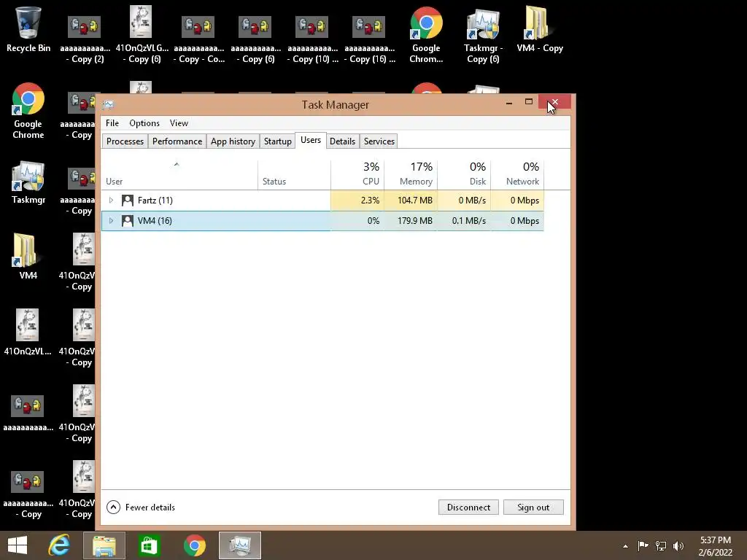Select the VM4 - Copy folder shortcut
Image resolution: width=747 pixels, height=560 pixels.
[x=540, y=29]
